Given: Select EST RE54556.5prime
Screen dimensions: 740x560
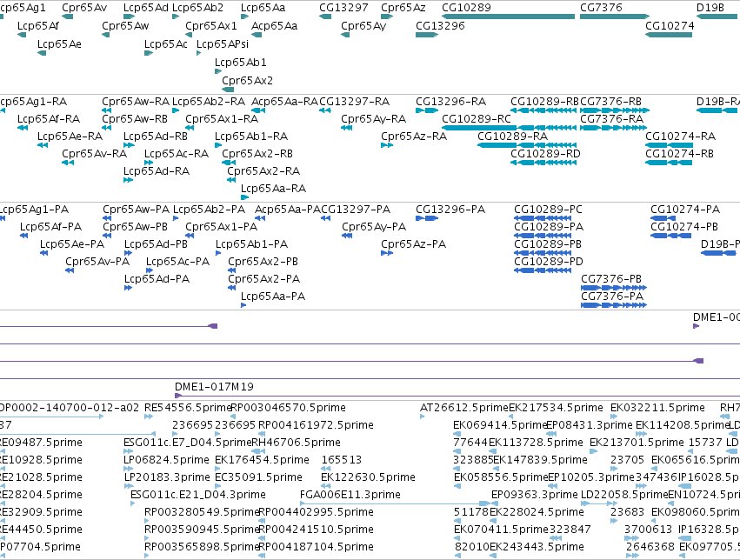Looking at the screenshot, I should (x=187, y=408).
